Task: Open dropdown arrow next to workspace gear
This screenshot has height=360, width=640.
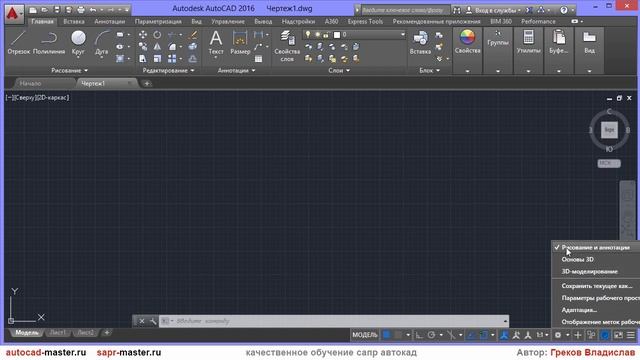Action: coord(567,336)
